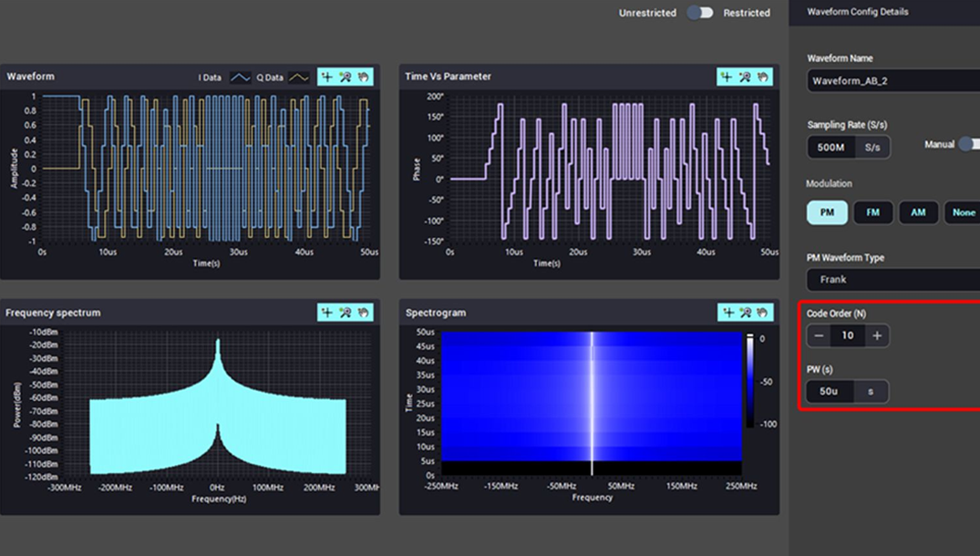Select None modulation option
Image resolution: width=980 pixels, height=556 pixels.
[x=963, y=212]
